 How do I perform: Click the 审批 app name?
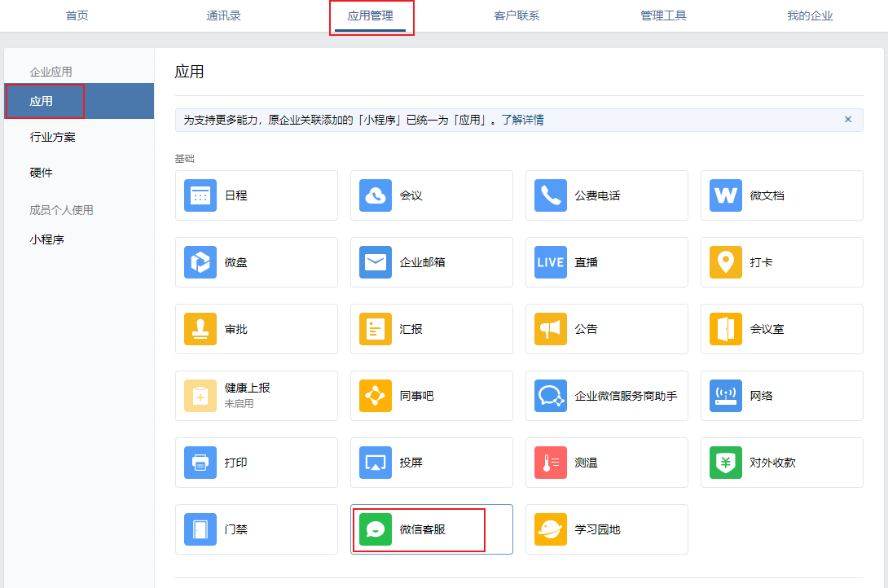pyautogui.click(x=236, y=329)
